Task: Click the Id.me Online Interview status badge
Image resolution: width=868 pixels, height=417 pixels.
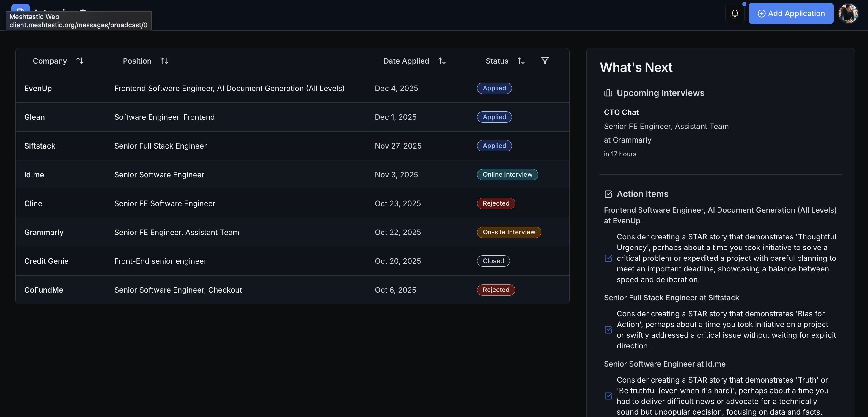Action: pyautogui.click(x=507, y=175)
